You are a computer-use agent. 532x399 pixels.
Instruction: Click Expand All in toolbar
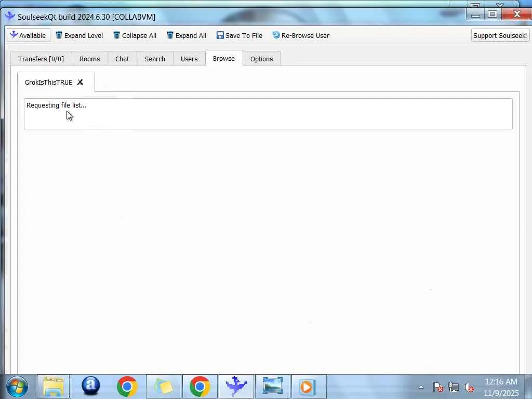click(x=187, y=35)
